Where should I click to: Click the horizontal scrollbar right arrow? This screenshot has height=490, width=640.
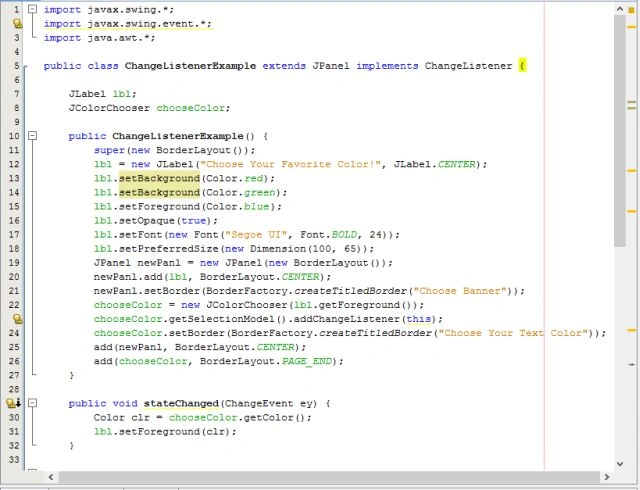[x=607, y=477]
